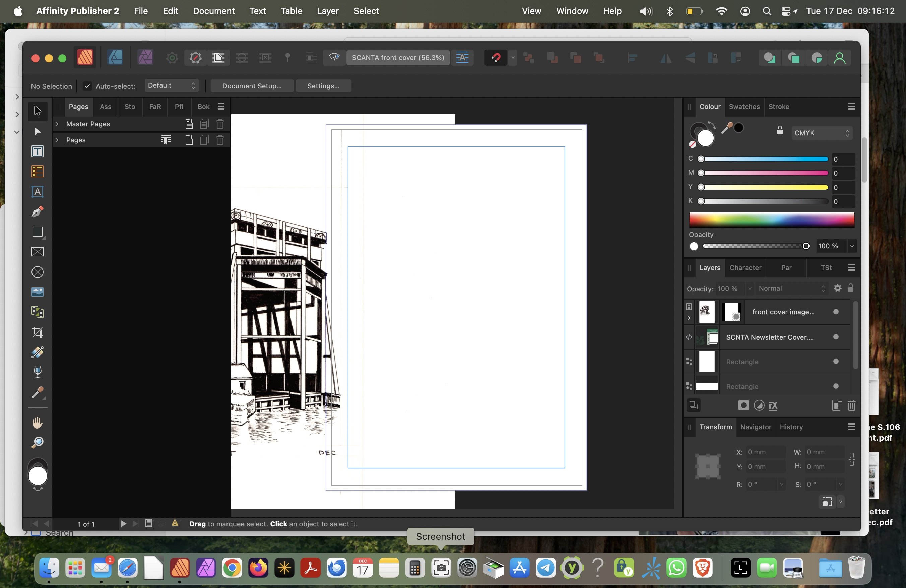Viewport: 906px width, 588px height.
Task: Toggle visibility of the first Rectangle layer
Action: click(836, 361)
